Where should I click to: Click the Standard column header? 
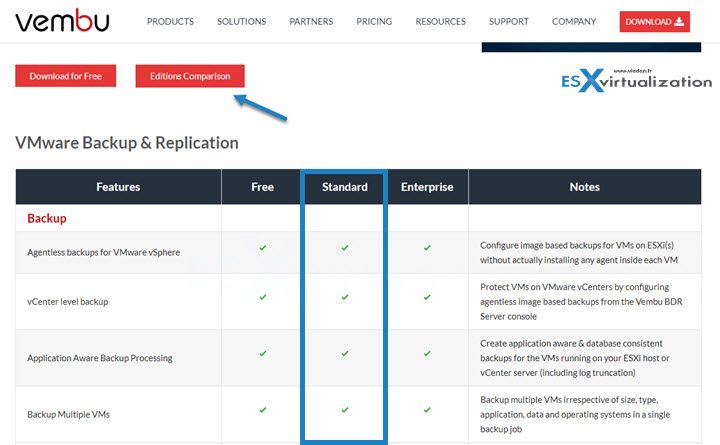pyautogui.click(x=344, y=187)
